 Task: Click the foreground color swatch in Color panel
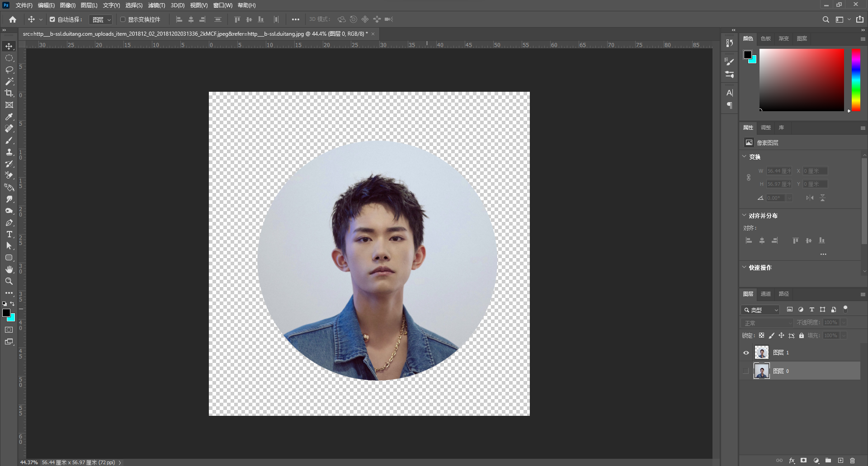coord(748,55)
